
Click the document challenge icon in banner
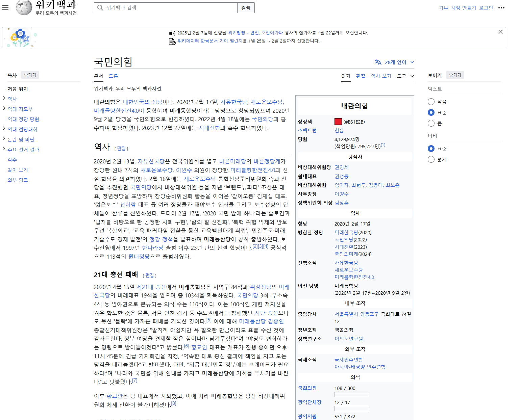pyautogui.click(x=172, y=41)
